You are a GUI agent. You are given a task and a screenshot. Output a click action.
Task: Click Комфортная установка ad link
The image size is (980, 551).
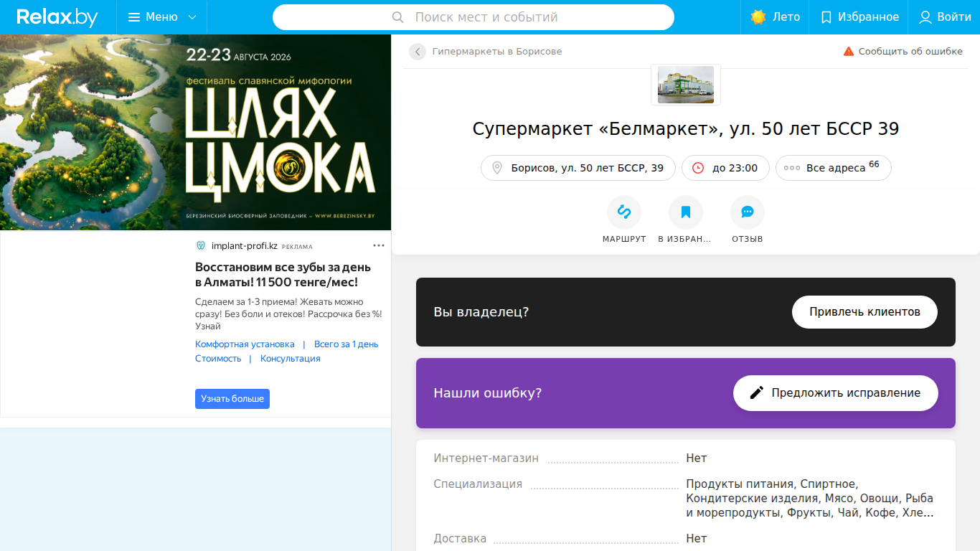245,344
